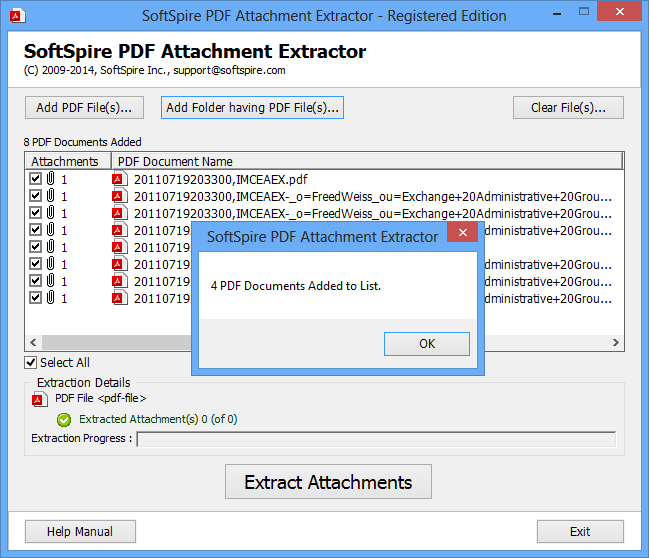Screen dimensions: 649x558
Task: Maximize the SoftSpire main window
Action: (x=584, y=12)
